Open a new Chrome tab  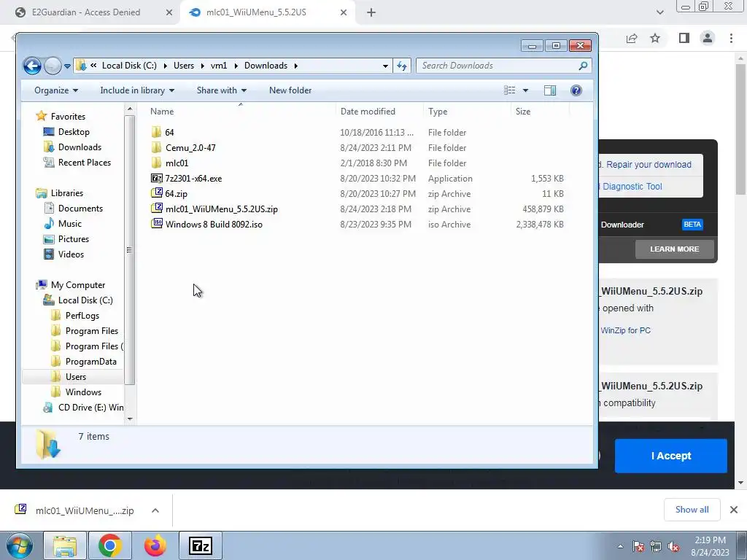[371, 12]
